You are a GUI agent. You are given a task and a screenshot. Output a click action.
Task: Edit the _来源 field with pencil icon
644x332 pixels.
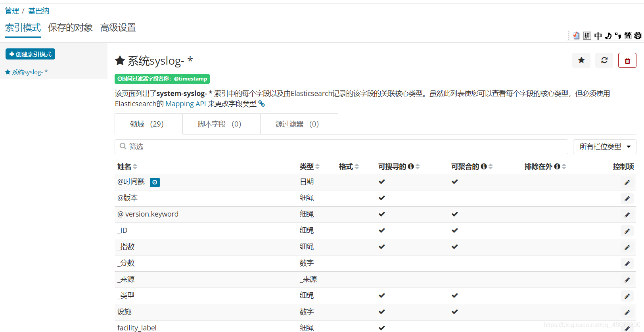627,280
